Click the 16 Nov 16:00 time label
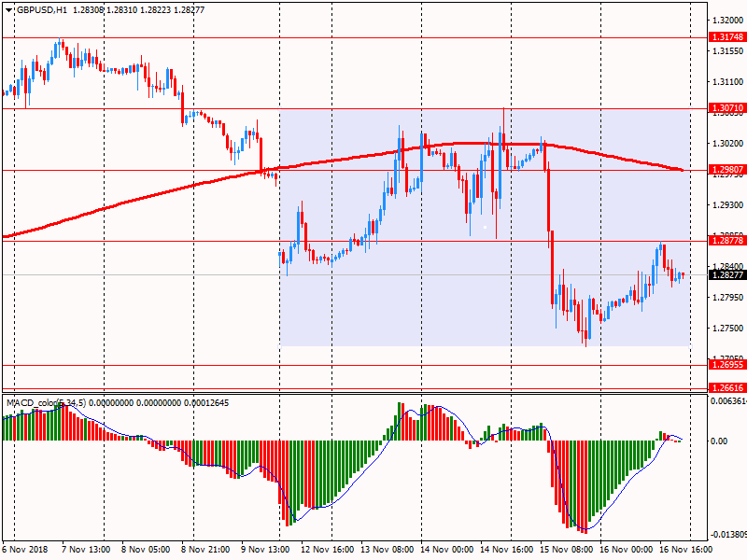747x560 pixels. click(x=686, y=549)
